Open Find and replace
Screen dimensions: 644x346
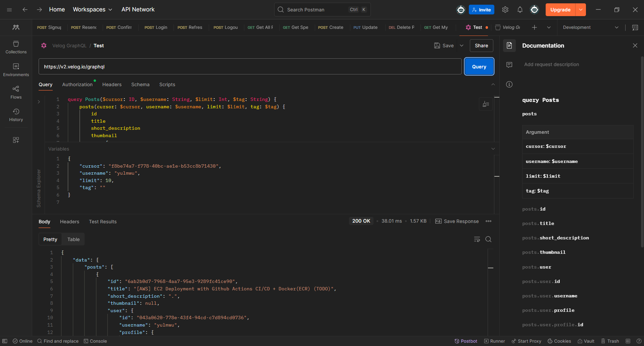[58, 341]
